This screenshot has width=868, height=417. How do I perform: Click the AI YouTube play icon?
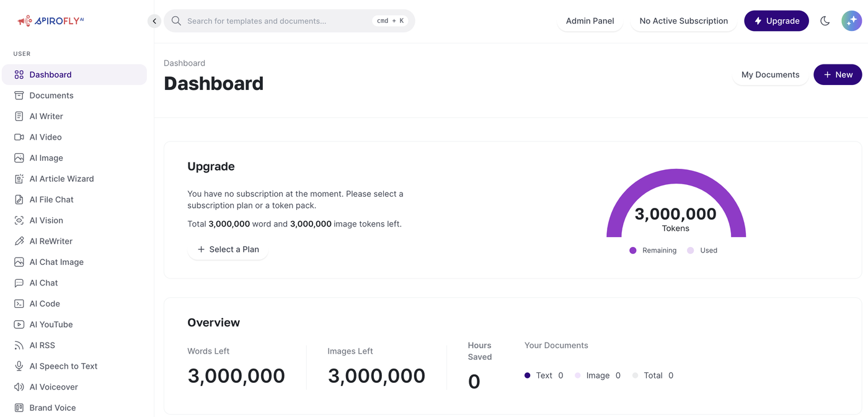pyautogui.click(x=19, y=325)
